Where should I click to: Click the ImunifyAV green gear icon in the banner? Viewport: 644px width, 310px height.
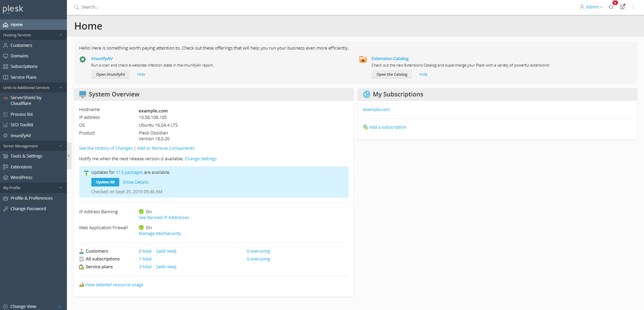83,60
